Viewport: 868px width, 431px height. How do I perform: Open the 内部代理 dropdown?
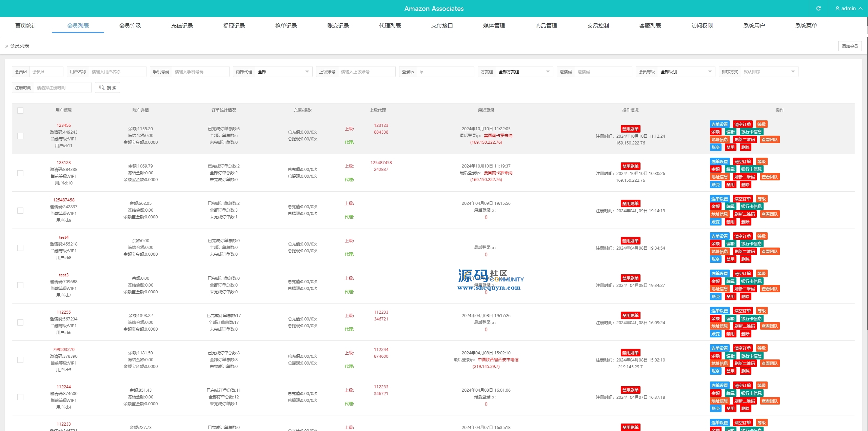(283, 72)
